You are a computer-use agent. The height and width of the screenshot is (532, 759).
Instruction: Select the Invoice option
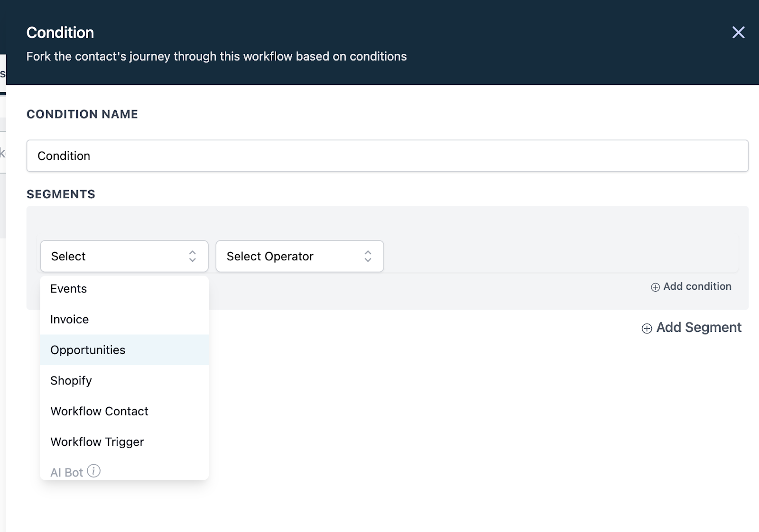[70, 320]
